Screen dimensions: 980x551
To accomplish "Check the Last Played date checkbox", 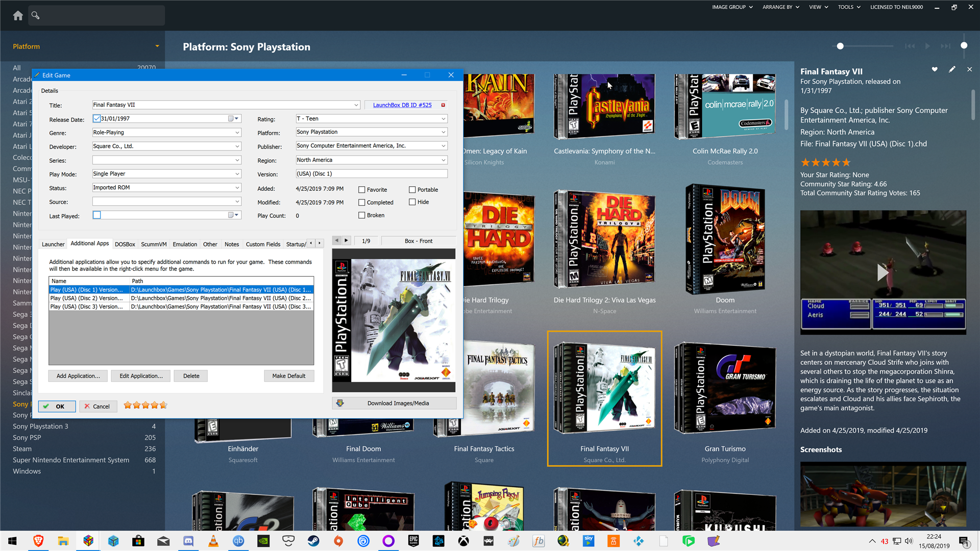I will [97, 215].
